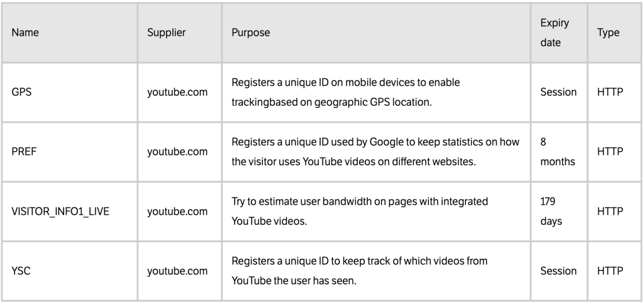
Task: Click youtube.com supplier in GPS row
Action: tap(177, 92)
